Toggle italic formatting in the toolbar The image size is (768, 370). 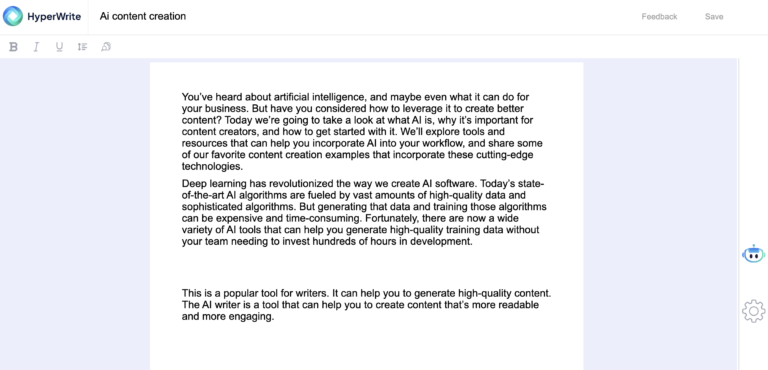[x=36, y=47]
